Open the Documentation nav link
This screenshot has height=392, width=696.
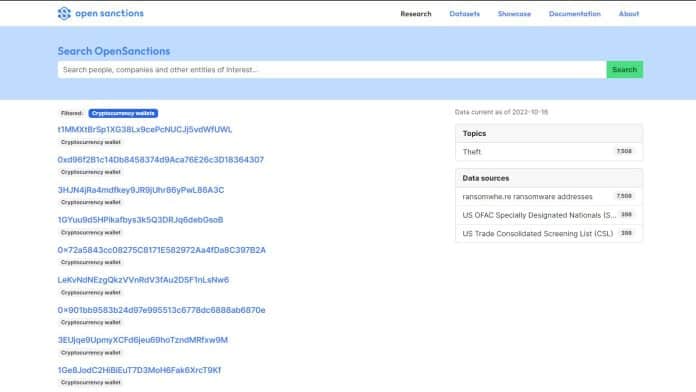click(574, 14)
